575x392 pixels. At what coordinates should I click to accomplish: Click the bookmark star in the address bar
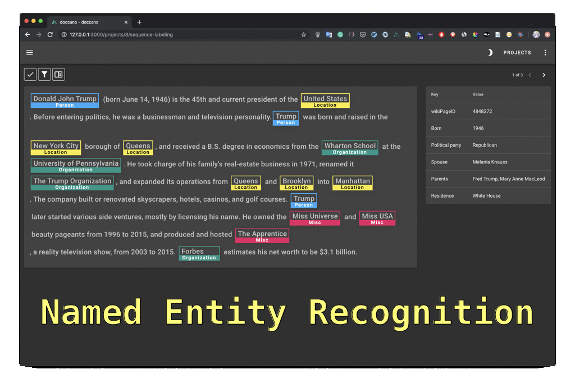tap(304, 34)
